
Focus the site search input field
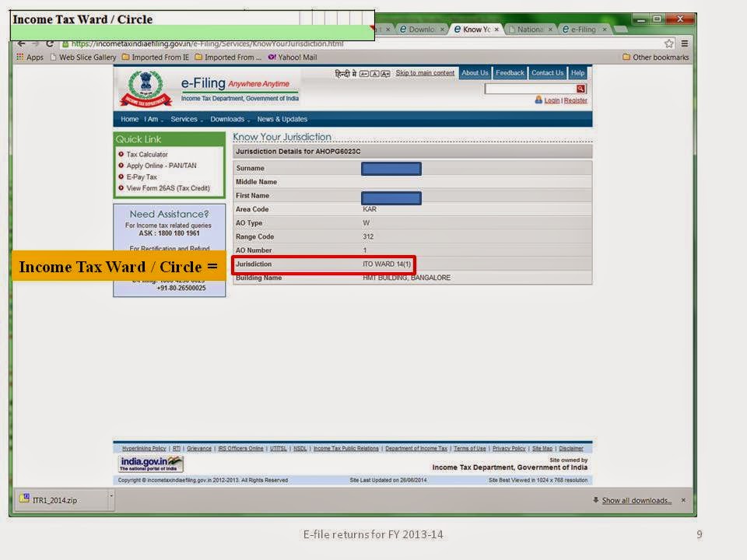click(x=530, y=89)
